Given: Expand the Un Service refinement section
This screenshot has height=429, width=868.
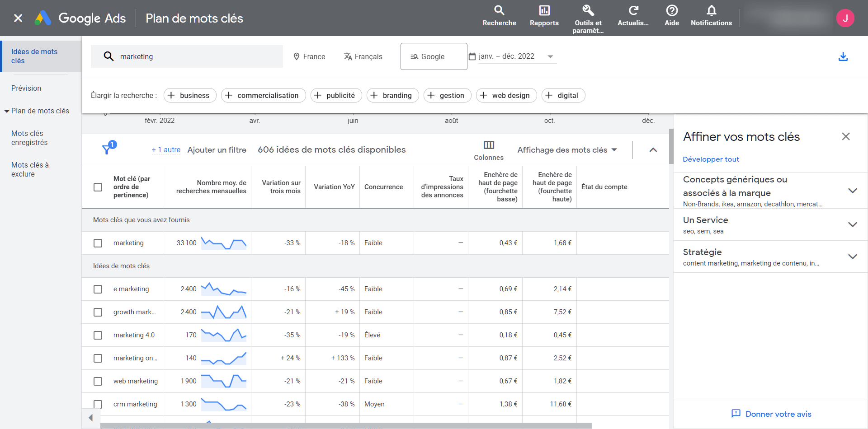Looking at the screenshot, I should pos(852,224).
